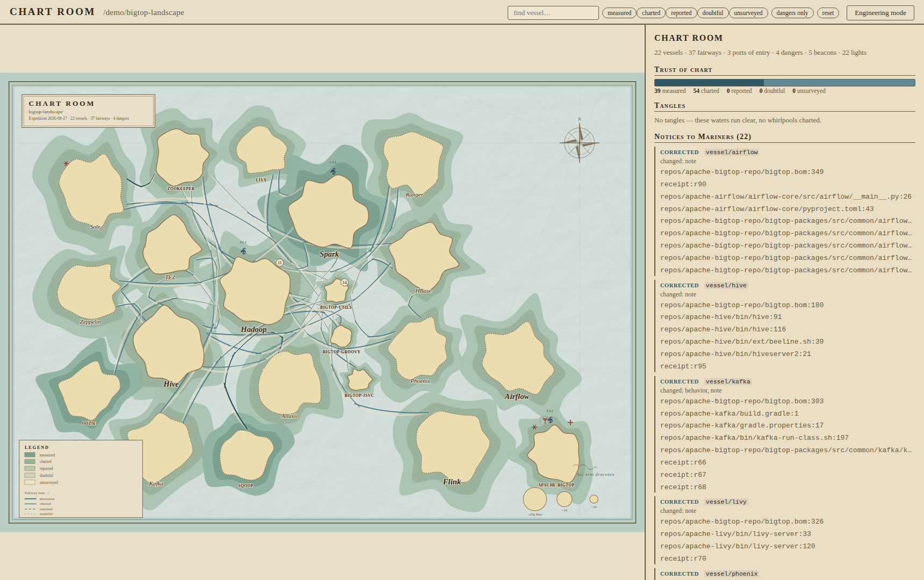Open the vessel/hive notice link
924x580 pixels.
[x=726, y=285]
